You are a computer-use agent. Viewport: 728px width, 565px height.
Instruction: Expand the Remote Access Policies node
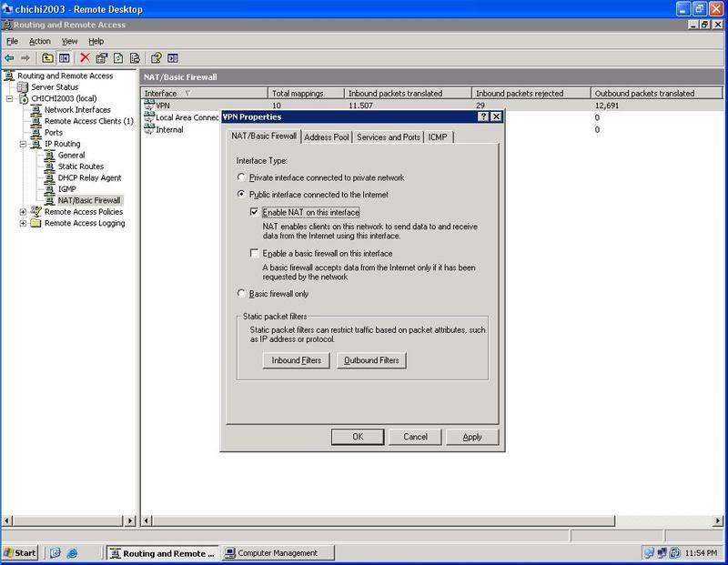pos(23,212)
